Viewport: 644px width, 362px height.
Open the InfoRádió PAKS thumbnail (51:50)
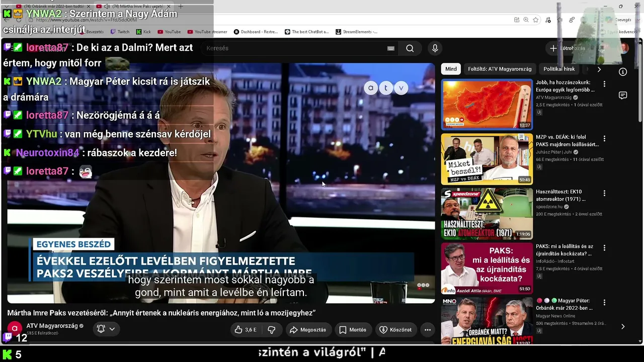coord(487,268)
